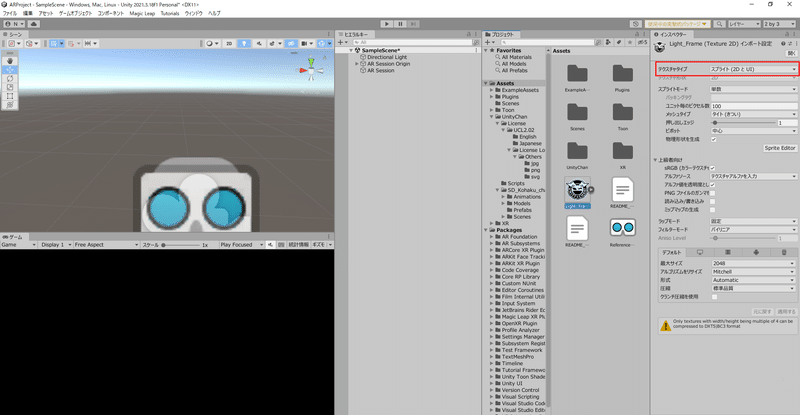Open the Tutorials menu

[170, 13]
